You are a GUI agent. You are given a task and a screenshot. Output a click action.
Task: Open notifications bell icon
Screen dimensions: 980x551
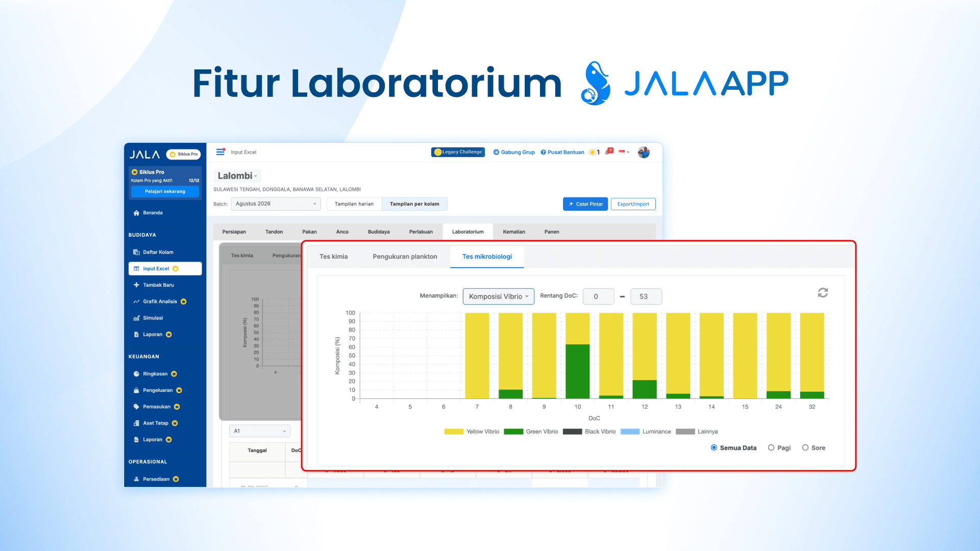tap(608, 152)
